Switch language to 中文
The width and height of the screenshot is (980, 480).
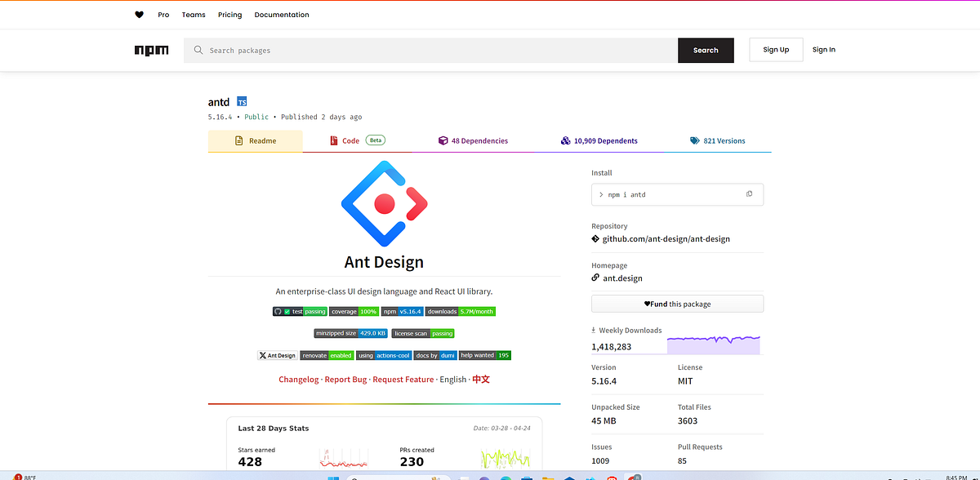(481, 379)
